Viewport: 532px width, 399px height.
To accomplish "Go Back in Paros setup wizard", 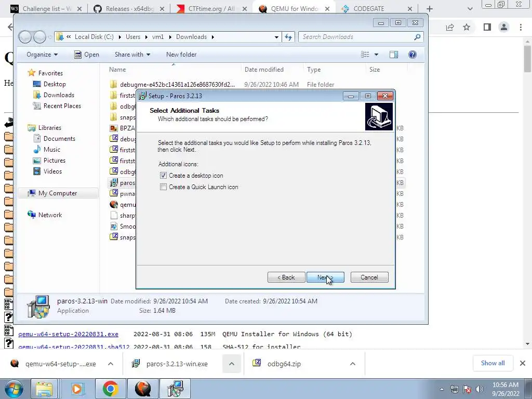I will tap(286, 277).
